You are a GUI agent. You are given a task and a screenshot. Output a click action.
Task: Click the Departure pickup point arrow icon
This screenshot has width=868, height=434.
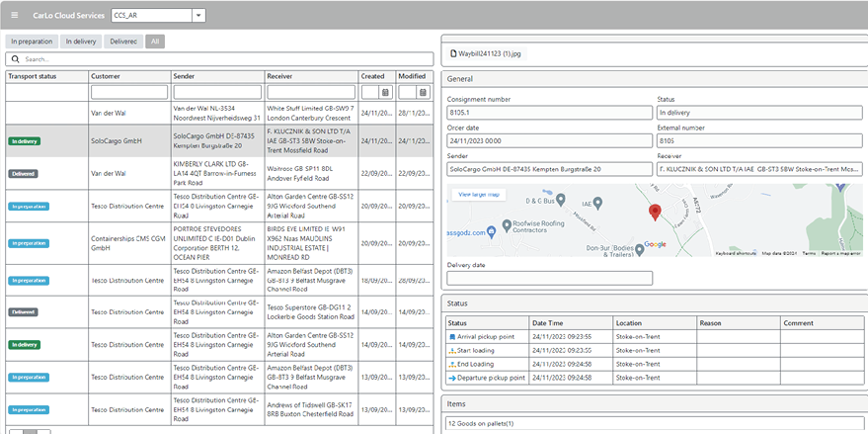click(x=452, y=378)
